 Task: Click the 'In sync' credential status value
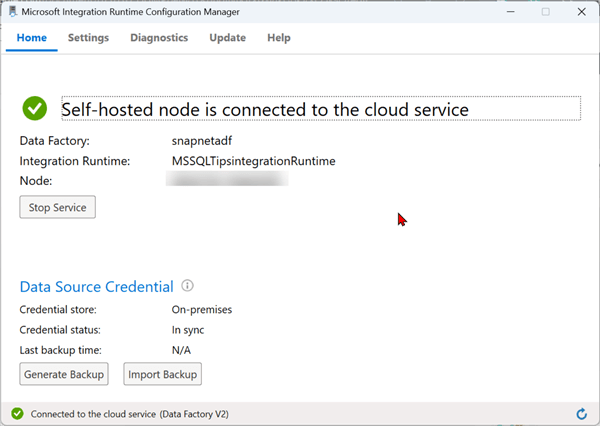[188, 330]
